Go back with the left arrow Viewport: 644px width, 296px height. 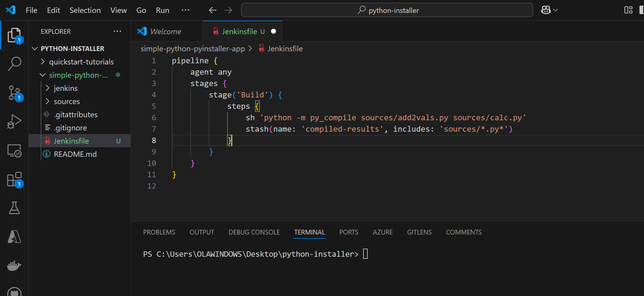[213, 10]
